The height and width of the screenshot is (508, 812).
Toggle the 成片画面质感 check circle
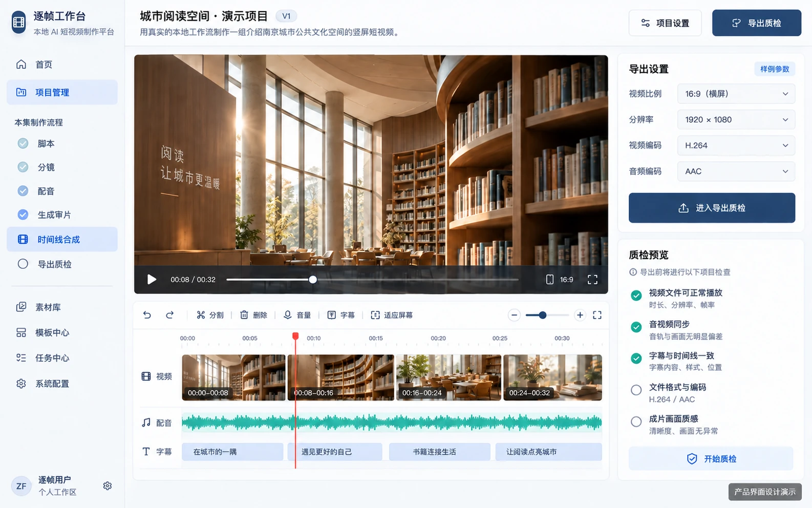coord(636,422)
